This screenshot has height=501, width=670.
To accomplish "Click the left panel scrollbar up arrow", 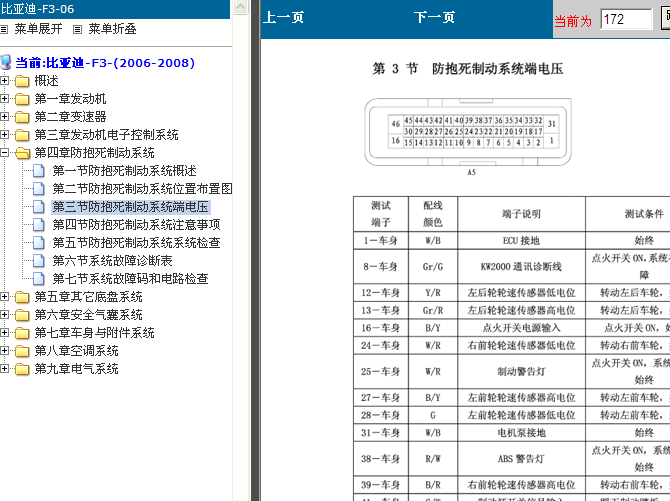I will click(241, 7).
